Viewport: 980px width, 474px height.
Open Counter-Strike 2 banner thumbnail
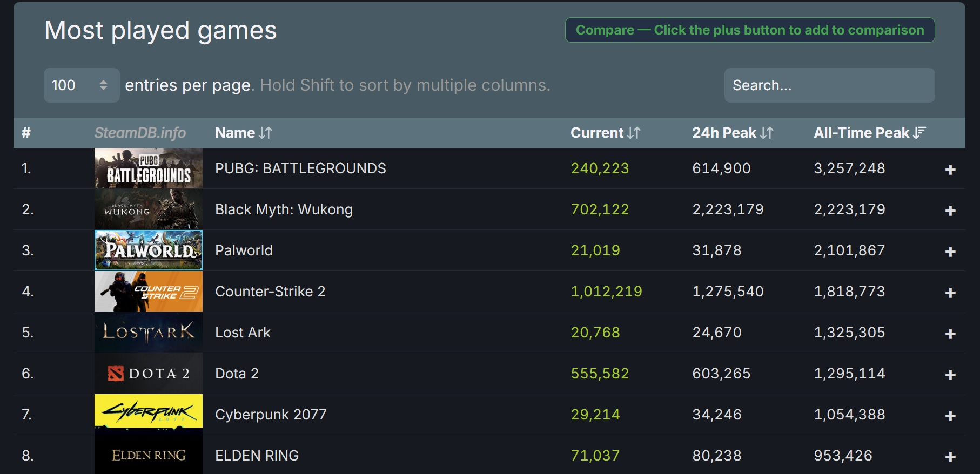149,291
